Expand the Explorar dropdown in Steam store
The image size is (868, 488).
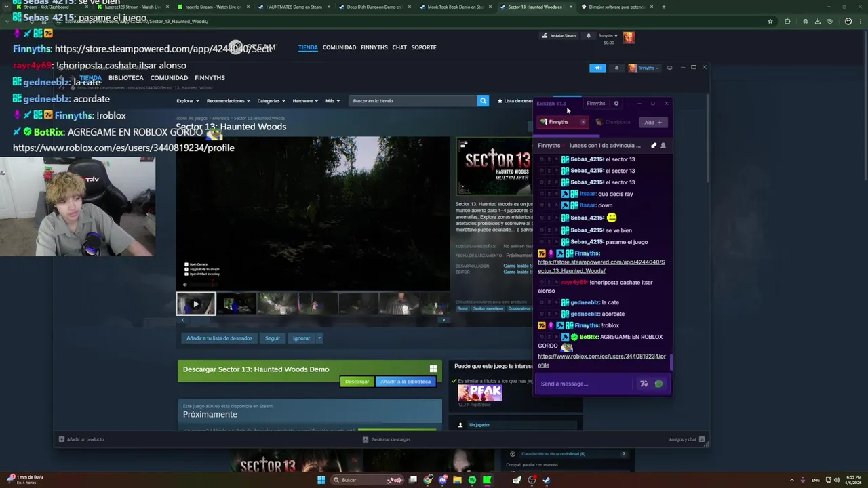point(187,101)
